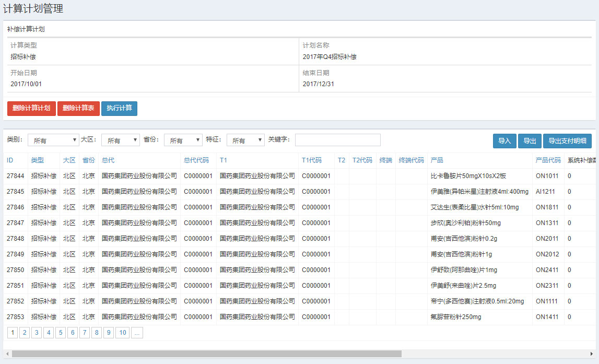Focus the 关键字 search input field
This screenshot has height=364, width=599.
coord(337,140)
